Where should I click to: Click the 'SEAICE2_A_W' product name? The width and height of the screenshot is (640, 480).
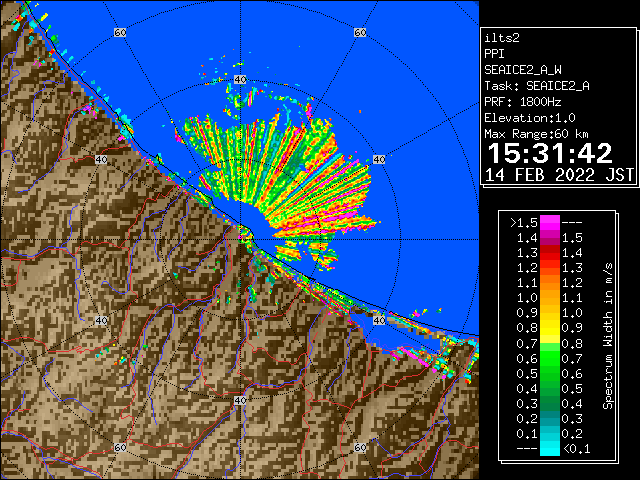click(523, 70)
